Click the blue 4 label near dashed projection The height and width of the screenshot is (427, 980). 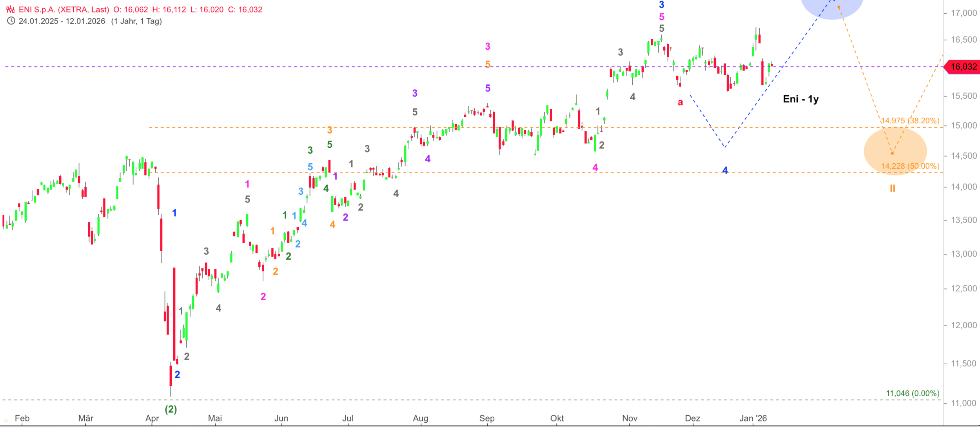coord(725,170)
